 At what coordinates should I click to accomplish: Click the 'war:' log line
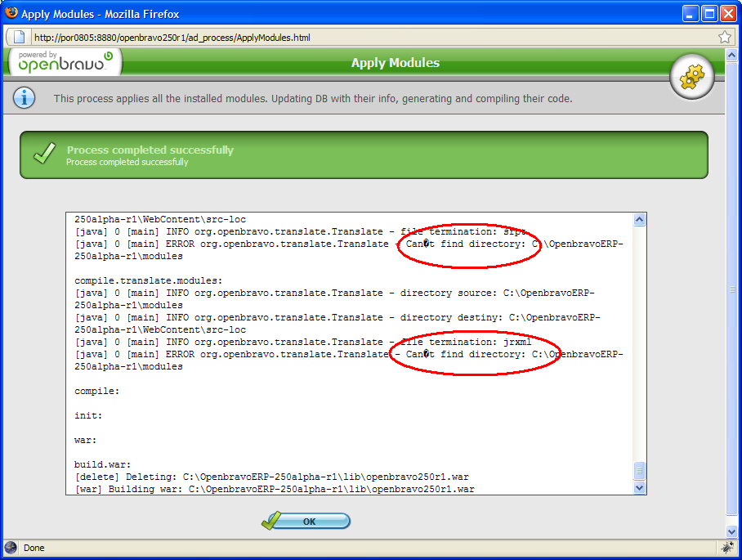85,441
